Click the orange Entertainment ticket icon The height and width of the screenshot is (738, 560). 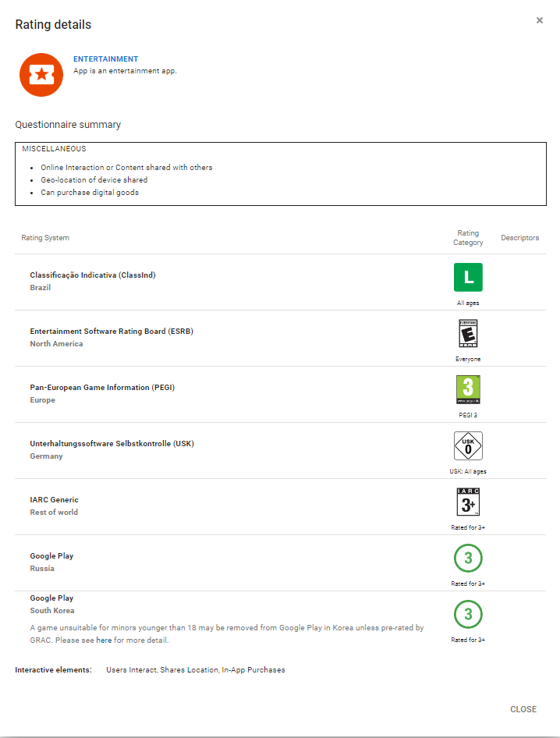41,75
